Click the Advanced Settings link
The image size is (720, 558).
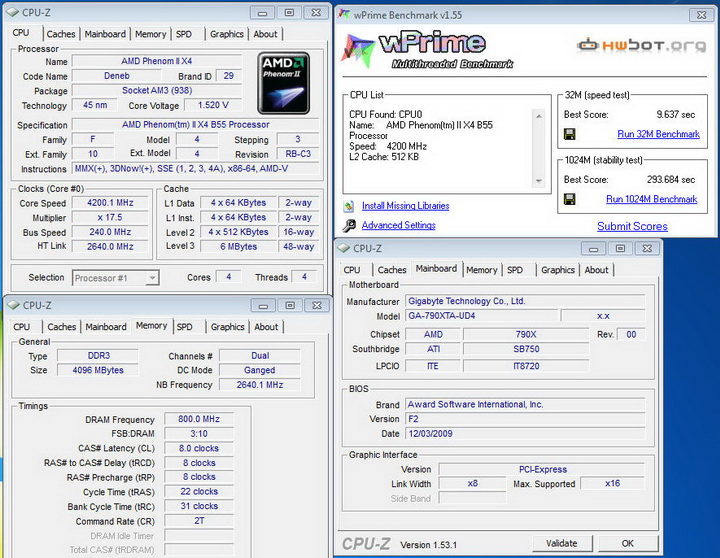[399, 225]
